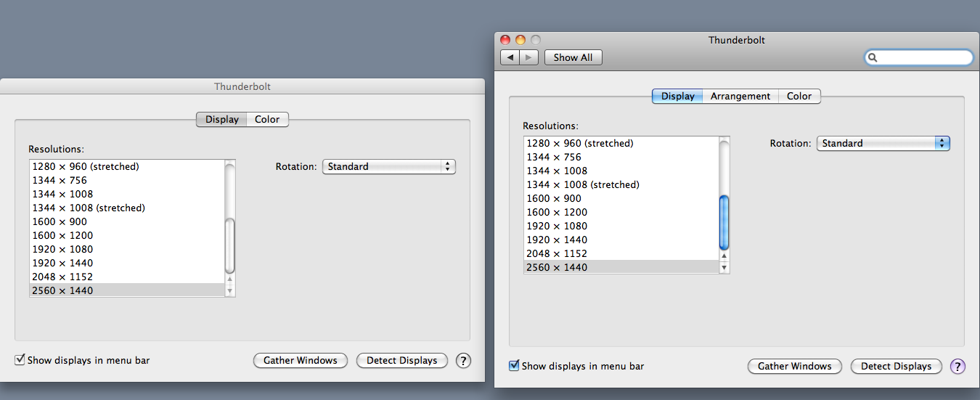The height and width of the screenshot is (400, 980).
Task: Select 1920 × 1080 in left window
Action: click(127, 250)
